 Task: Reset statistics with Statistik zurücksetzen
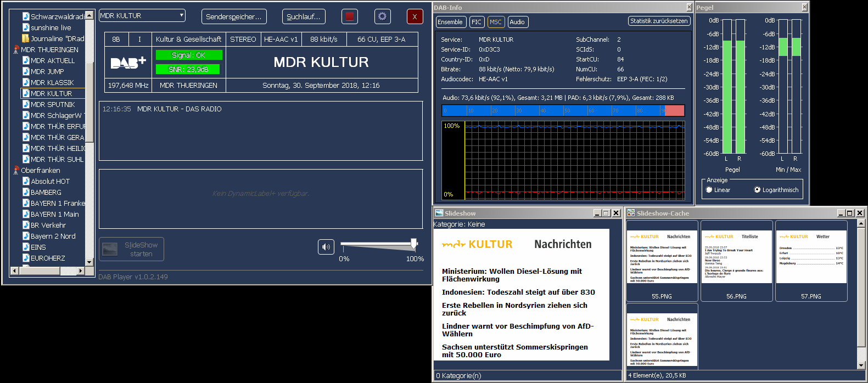[x=659, y=21]
